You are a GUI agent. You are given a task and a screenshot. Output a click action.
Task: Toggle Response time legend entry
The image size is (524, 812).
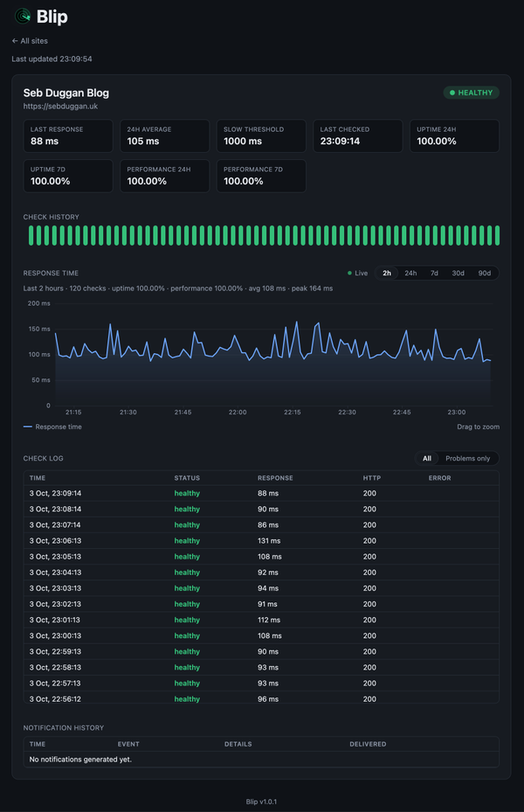pyautogui.click(x=52, y=427)
